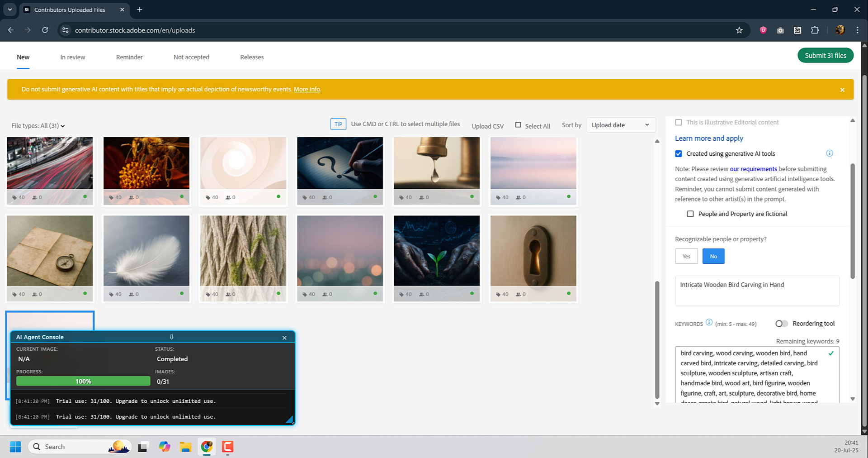Open the Sort by Upload date dropdown

click(620, 125)
